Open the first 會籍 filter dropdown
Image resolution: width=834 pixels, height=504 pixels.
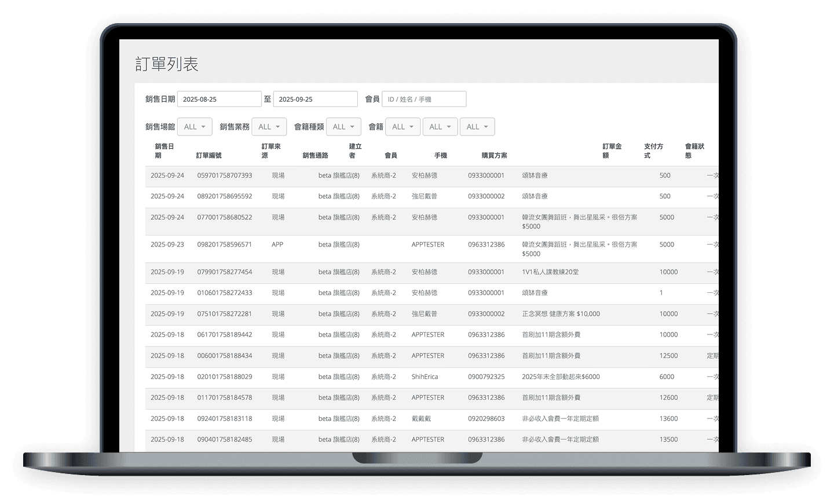403,126
